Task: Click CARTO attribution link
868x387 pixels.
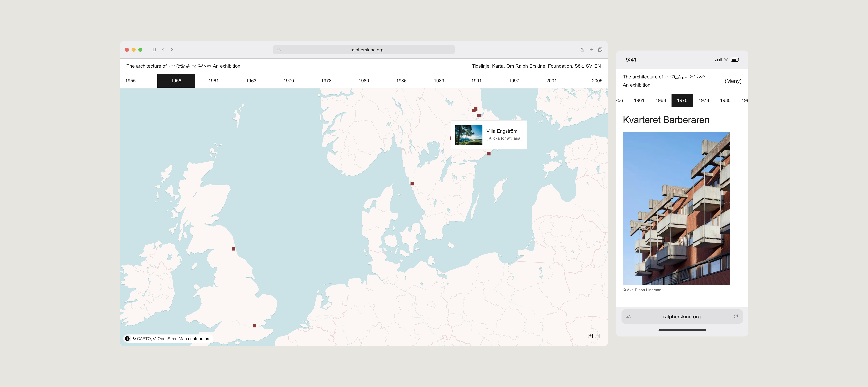Action: (x=144, y=339)
